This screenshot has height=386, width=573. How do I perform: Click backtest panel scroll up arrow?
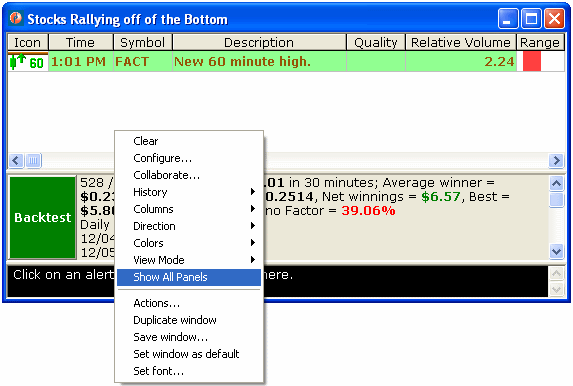556,183
